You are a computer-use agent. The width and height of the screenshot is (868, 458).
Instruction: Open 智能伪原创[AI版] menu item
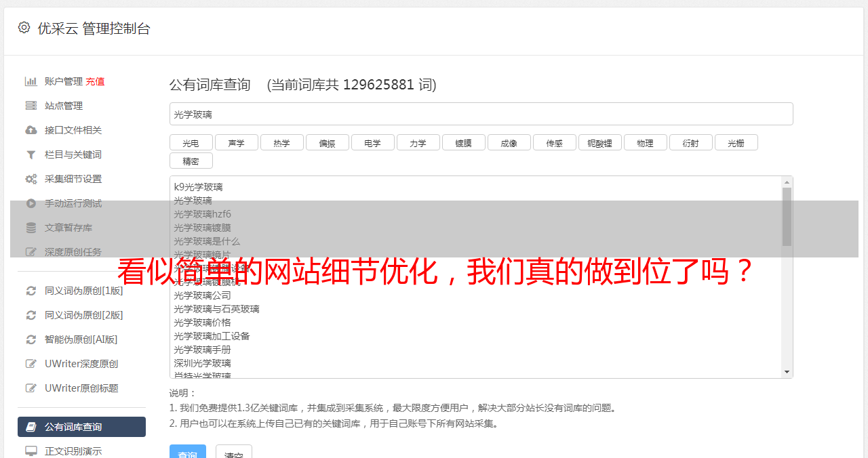tap(81, 339)
